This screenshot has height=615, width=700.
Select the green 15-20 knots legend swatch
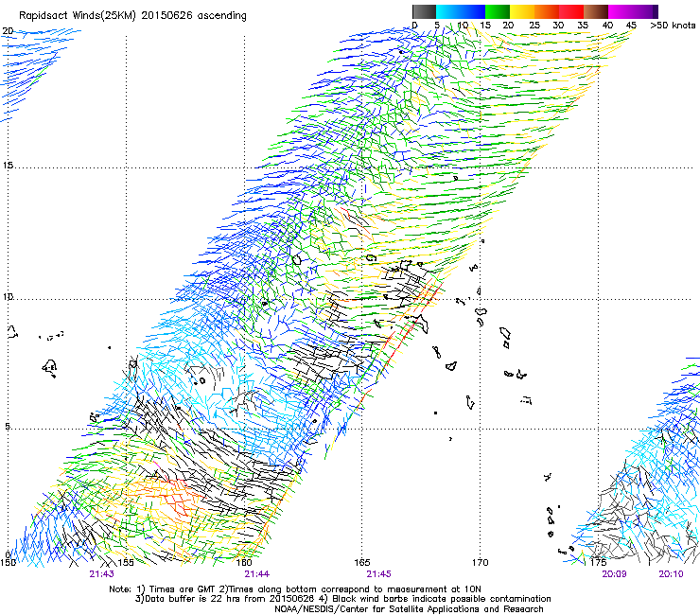(x=498, y=11)
